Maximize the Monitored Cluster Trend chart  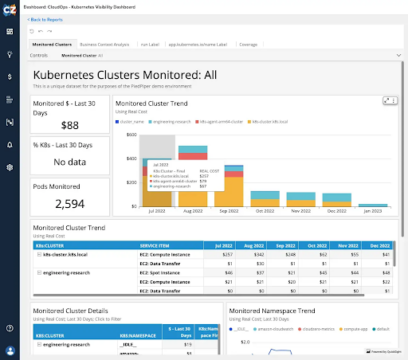coord(387,100)
